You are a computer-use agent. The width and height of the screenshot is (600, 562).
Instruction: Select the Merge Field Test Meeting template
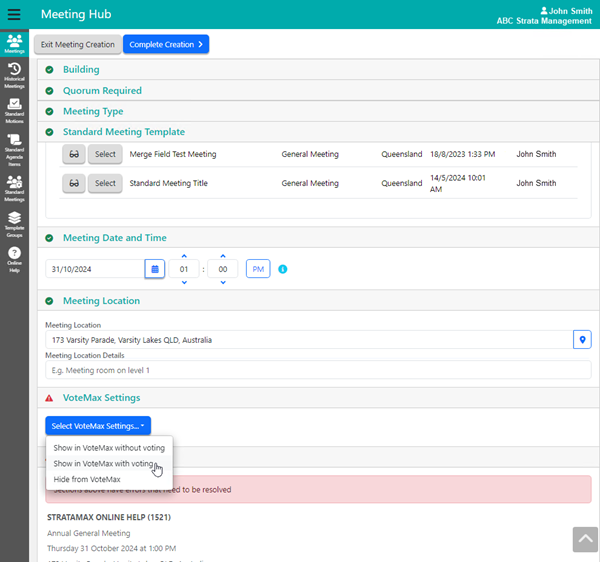tap(105, 154)
